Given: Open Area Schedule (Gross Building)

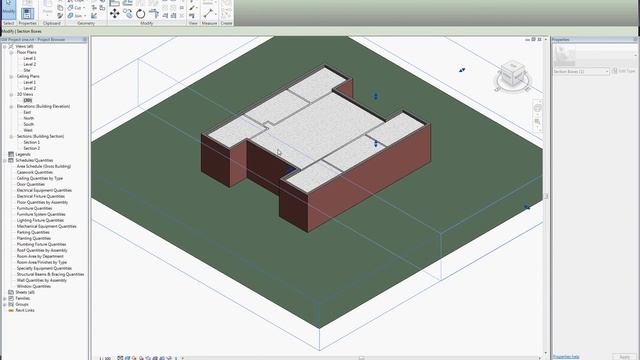Looking at the screenshot, I should 44,167.
